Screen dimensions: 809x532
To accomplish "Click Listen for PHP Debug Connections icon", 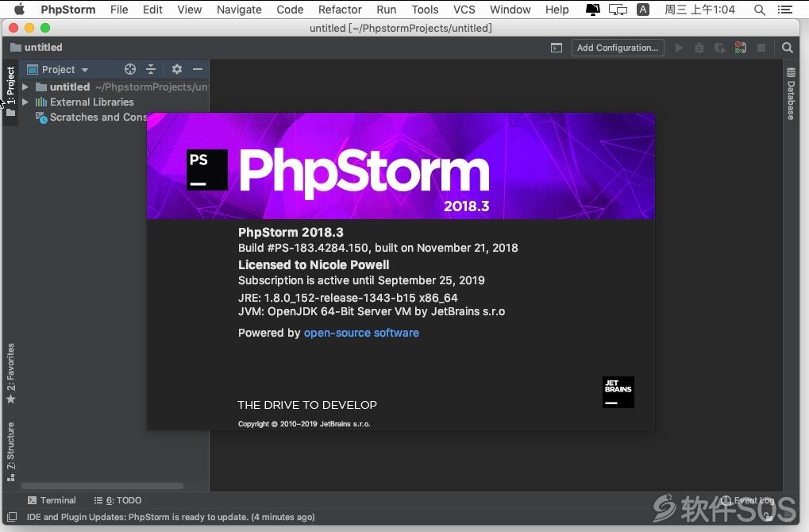I will [x=741, y=48].
